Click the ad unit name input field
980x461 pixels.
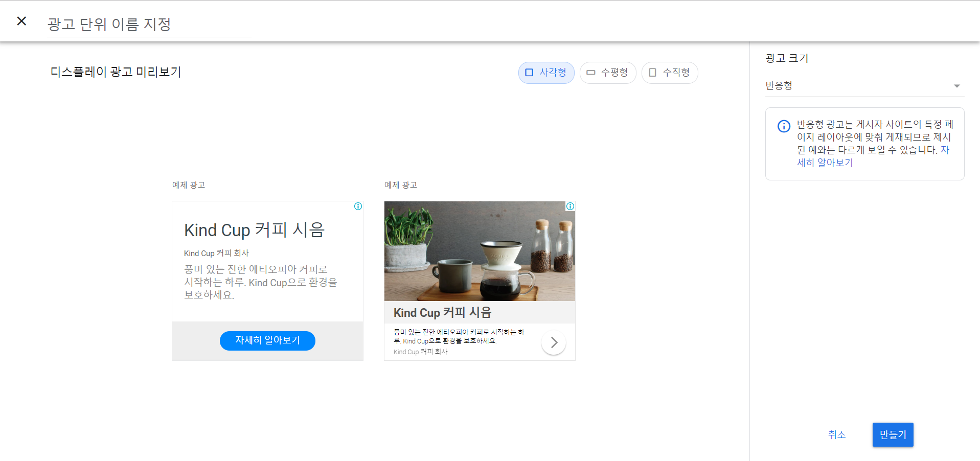[x=149, y=24]
